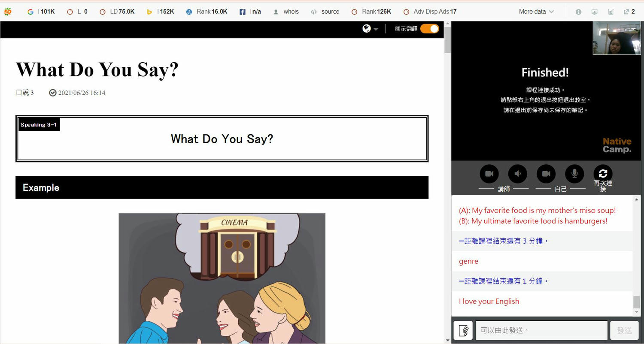Click the chat scrollbar thumb
The height and width of the screenshot is (344, 644).
(636, 302)
